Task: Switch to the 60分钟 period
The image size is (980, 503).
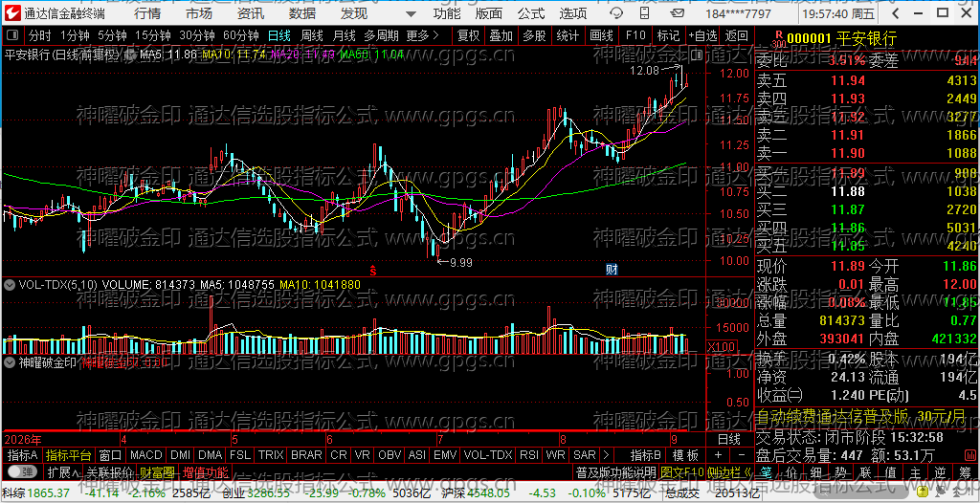Action: 240,35
